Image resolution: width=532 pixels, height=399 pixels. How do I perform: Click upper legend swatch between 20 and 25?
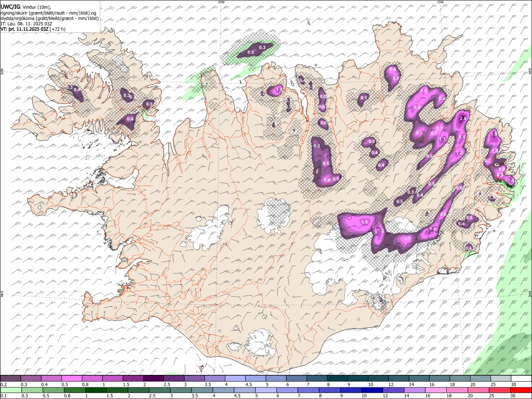tap(480, 379)
